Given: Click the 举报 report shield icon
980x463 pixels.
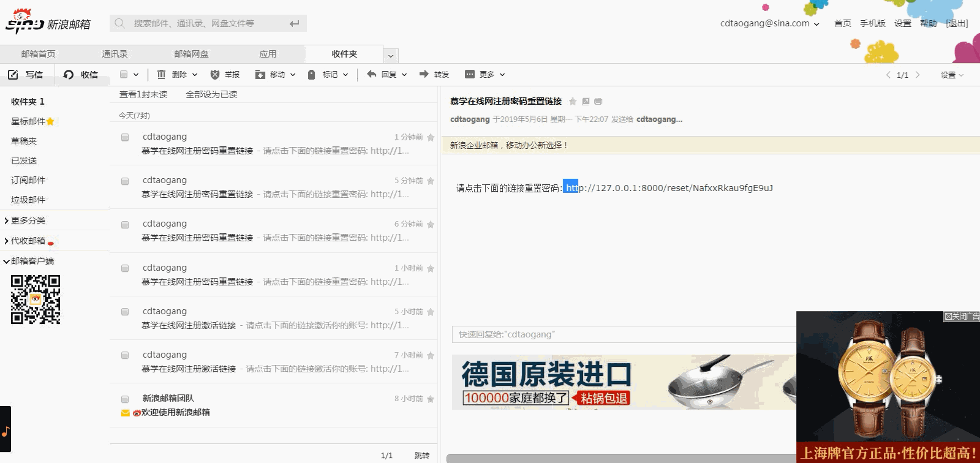Looking at the screenshot, I should tap(215, 75).
